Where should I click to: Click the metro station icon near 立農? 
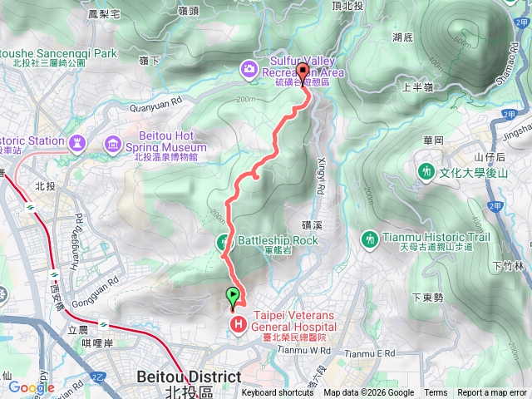point(103,325)
